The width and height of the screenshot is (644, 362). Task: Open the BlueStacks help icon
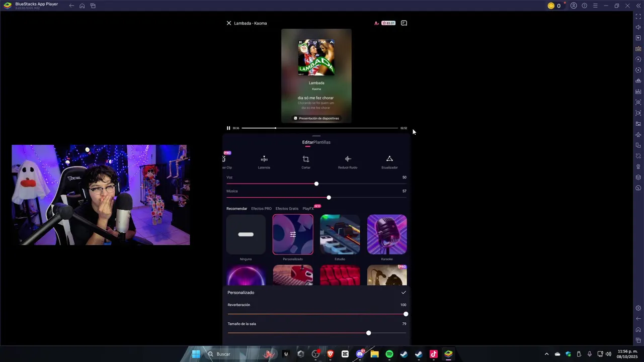pyautogui.click(x=585, y=6)
